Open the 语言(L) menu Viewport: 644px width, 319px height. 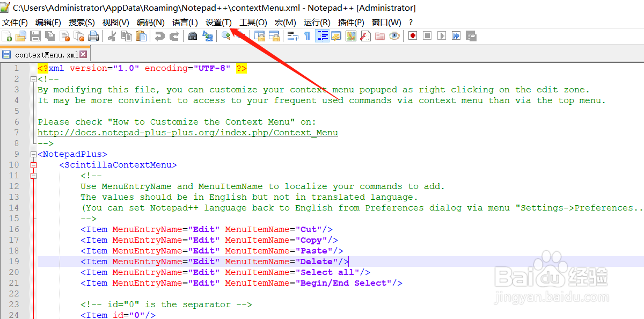pyautogui.click(x=185, y=23)
